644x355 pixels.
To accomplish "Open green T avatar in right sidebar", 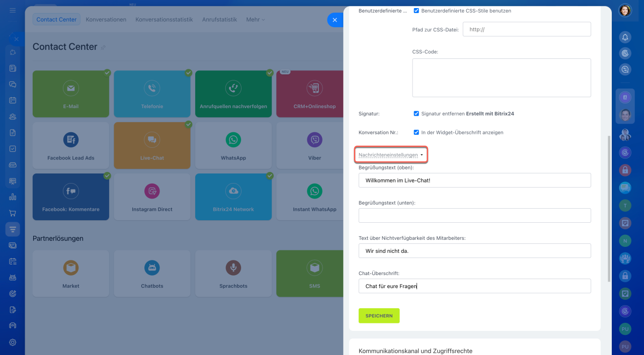I will [625, 205].
